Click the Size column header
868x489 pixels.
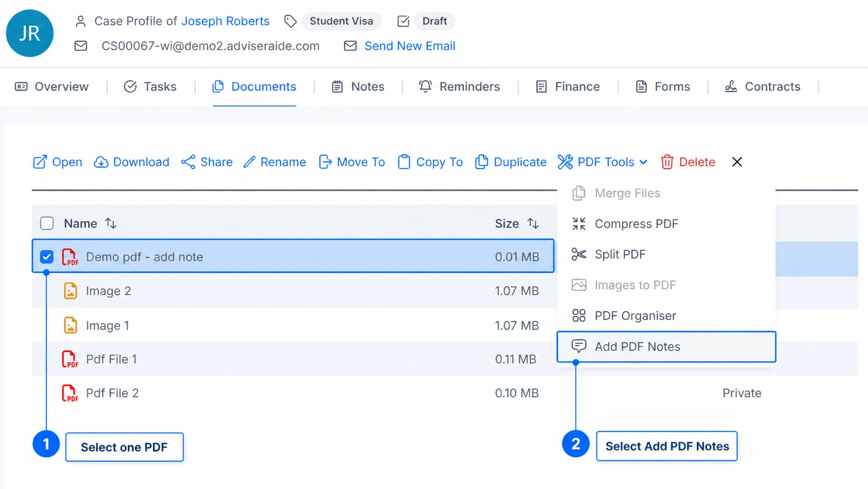(x=507, y=223)
